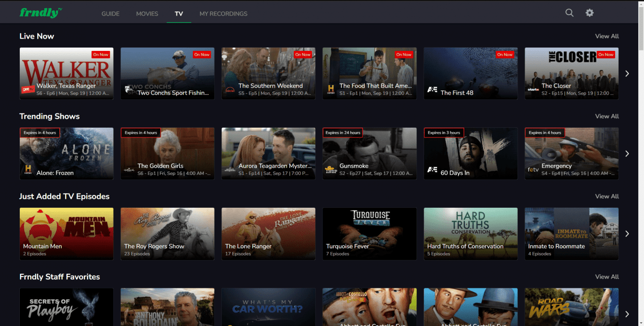Click View All next to Trending Shows

point(607,116)
